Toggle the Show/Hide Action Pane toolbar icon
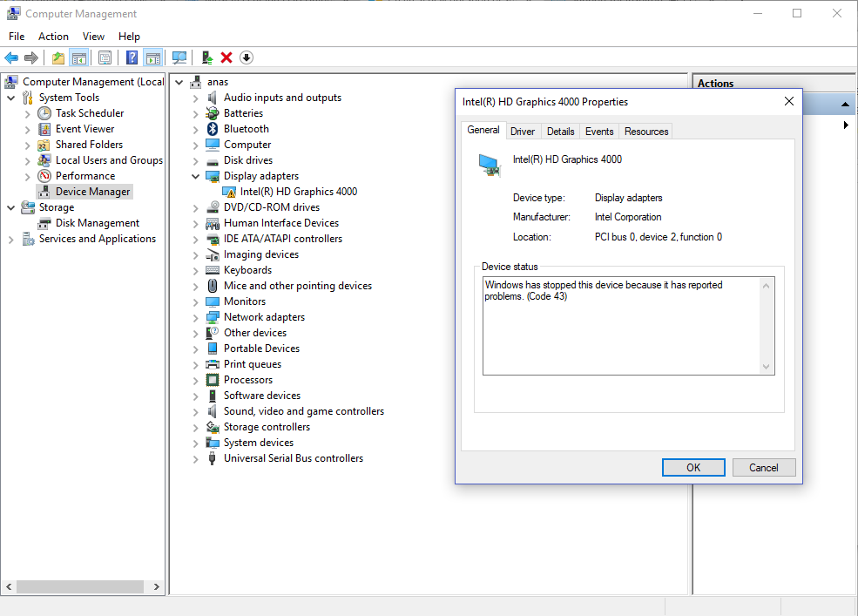 [153, 58]
